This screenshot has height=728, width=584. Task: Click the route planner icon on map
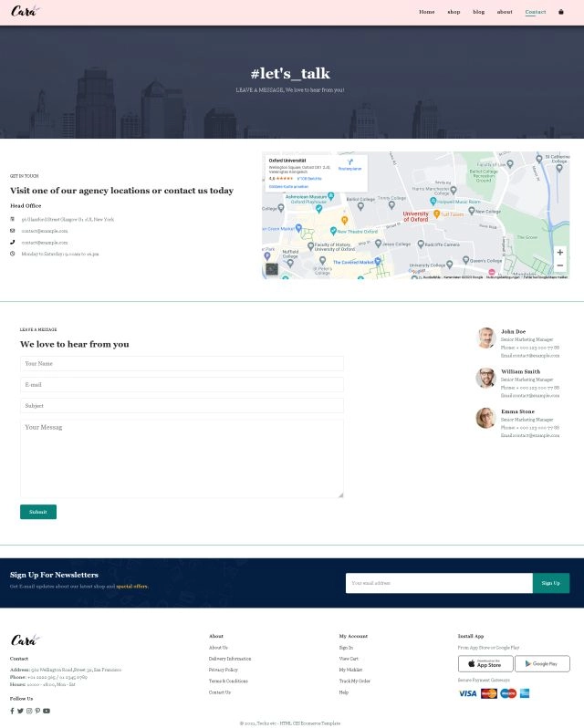(349, 162)
